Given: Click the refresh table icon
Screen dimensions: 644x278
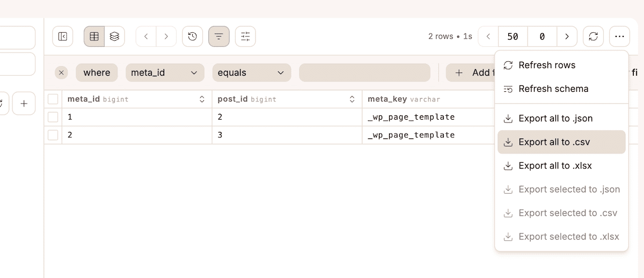Looking at the screenshot, I should 593,36.
